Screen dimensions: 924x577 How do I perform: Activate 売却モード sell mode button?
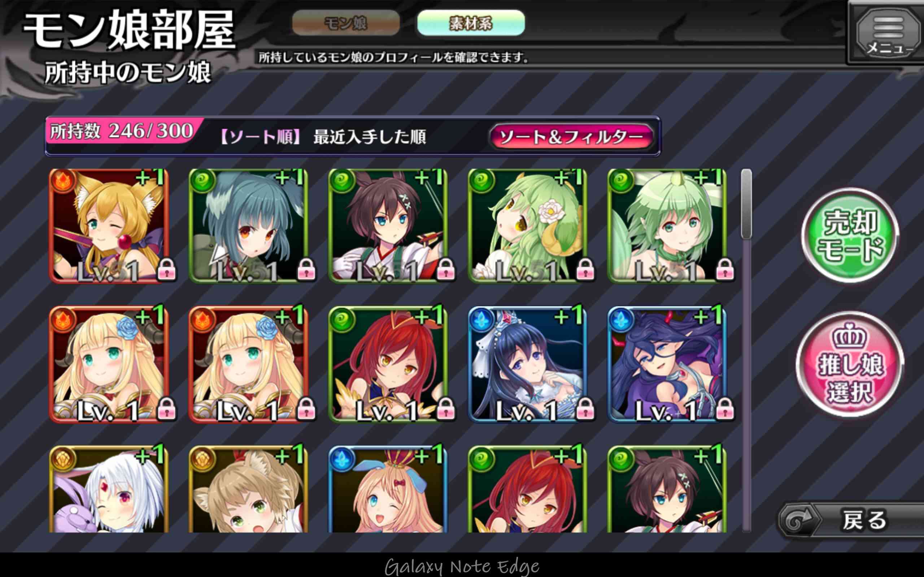click(850, 235)
